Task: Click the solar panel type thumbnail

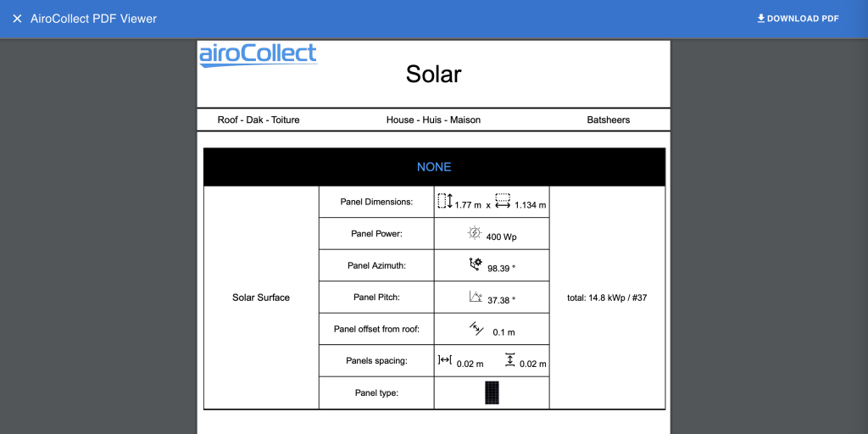Action: pyautogui.click(x=492, y=392)
